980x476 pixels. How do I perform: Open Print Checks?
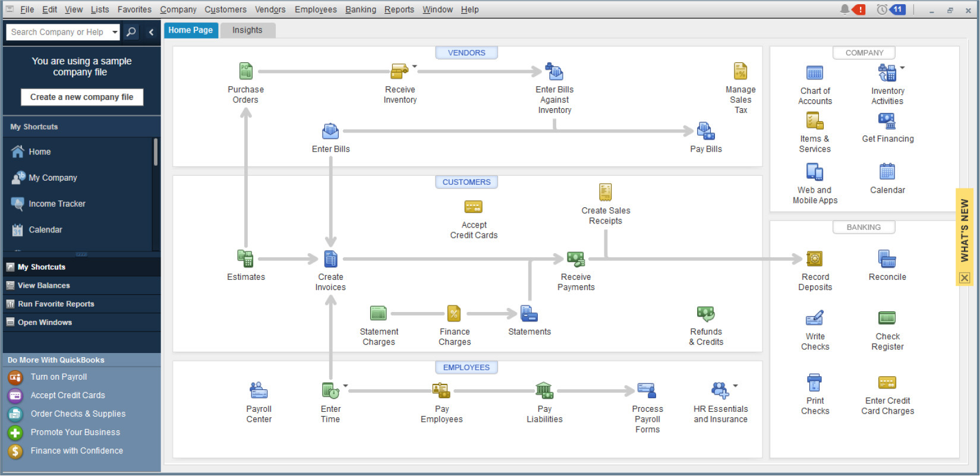pos(815,382)
